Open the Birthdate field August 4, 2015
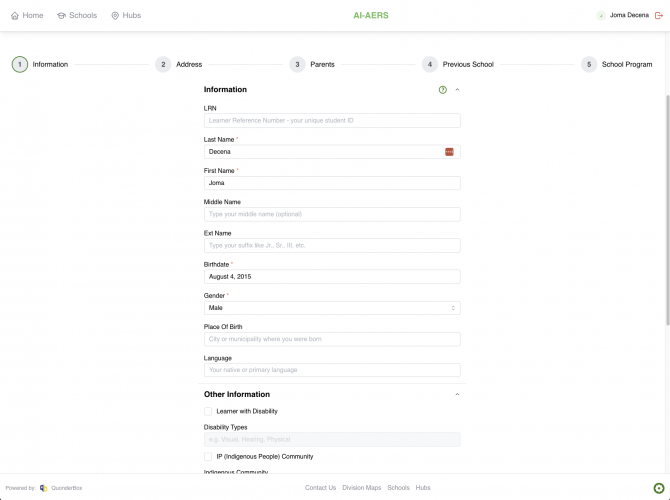 click(x=332, y=276)
